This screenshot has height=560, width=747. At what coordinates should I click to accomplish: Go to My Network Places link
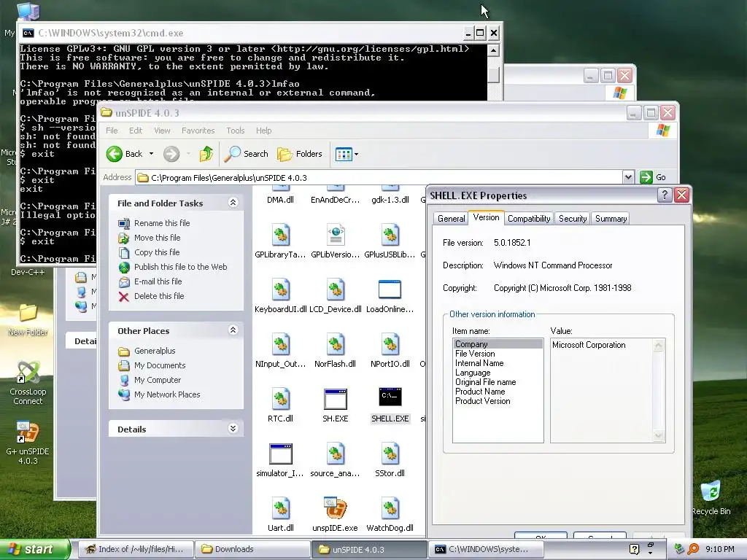(167, 394)
